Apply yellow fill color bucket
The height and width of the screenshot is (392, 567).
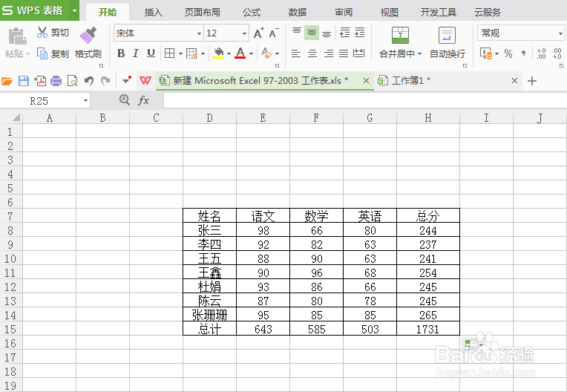point(218,53)
